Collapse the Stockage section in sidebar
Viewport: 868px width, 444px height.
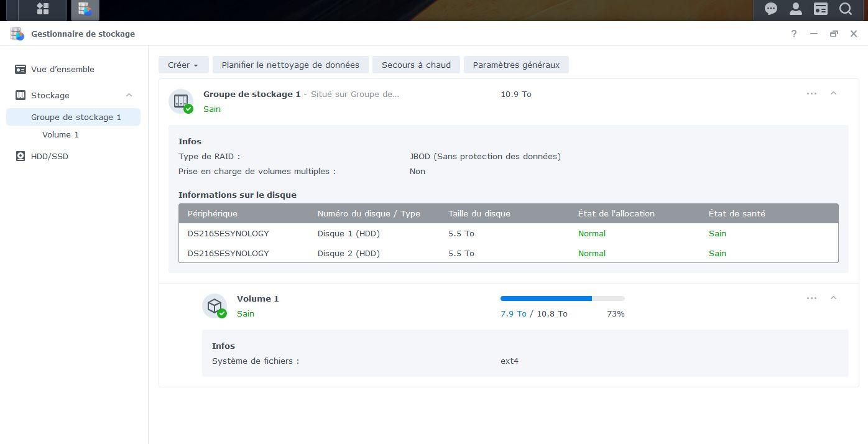129,95
